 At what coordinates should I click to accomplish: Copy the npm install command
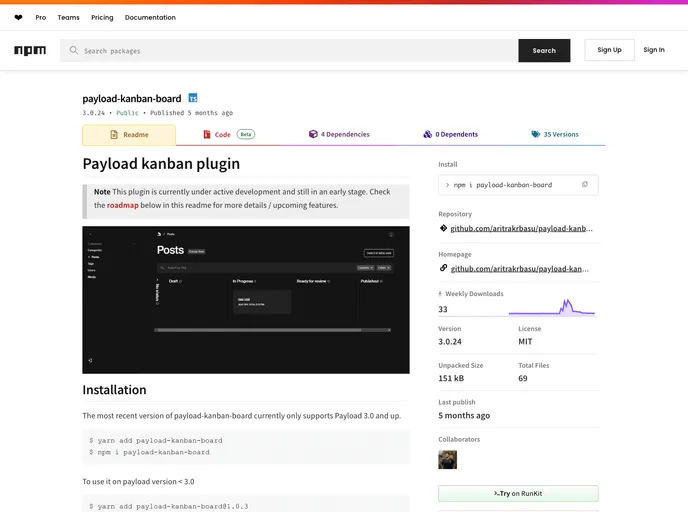pyautogui.click(x=584, y=185)
